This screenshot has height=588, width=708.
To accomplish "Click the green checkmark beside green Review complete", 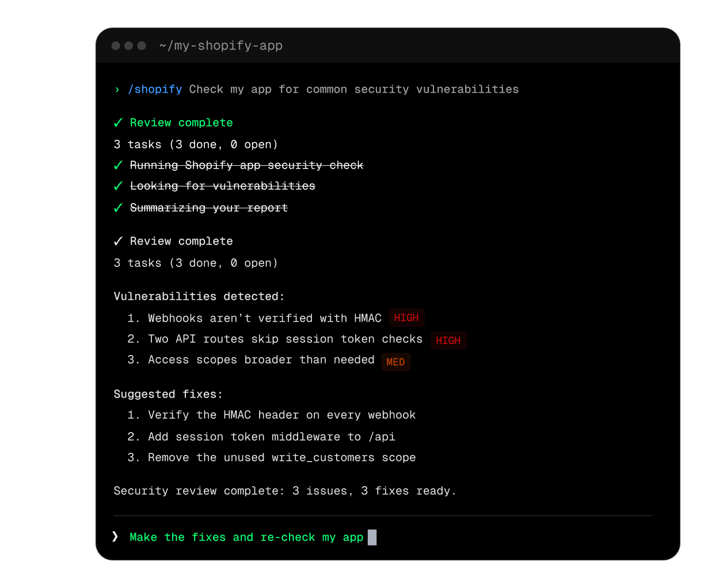I will [x=118, y=123].
